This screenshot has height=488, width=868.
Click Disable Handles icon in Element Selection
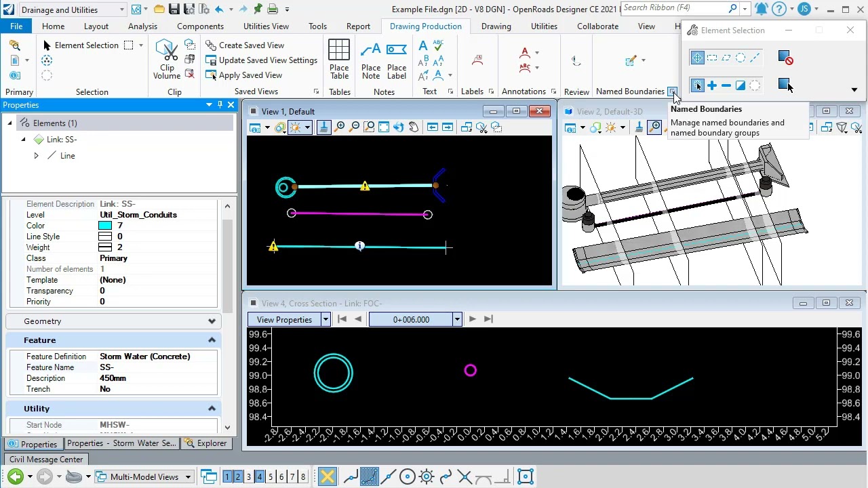(x=785, y=58)
